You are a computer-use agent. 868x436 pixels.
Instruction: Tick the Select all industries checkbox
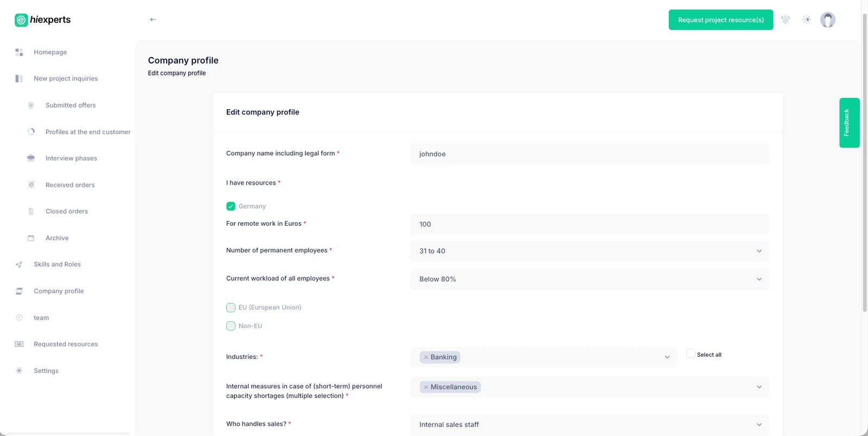[691, 354]
